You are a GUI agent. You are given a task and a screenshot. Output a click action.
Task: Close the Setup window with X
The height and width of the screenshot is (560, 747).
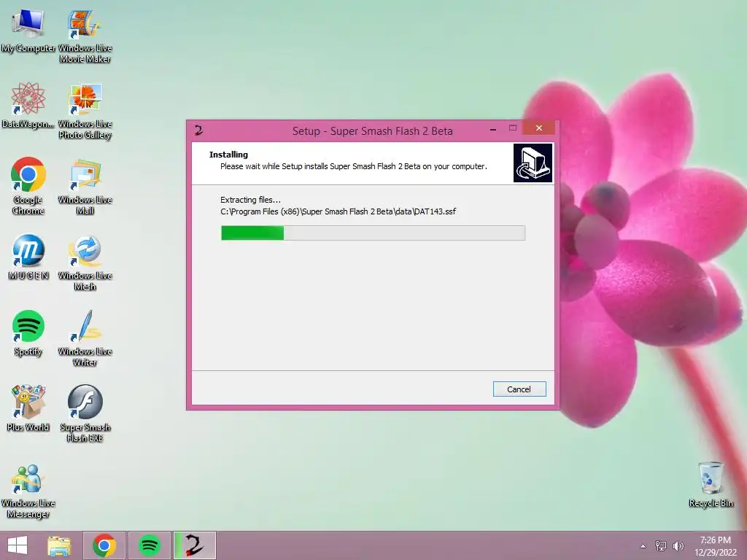click(x=539, y=128)
